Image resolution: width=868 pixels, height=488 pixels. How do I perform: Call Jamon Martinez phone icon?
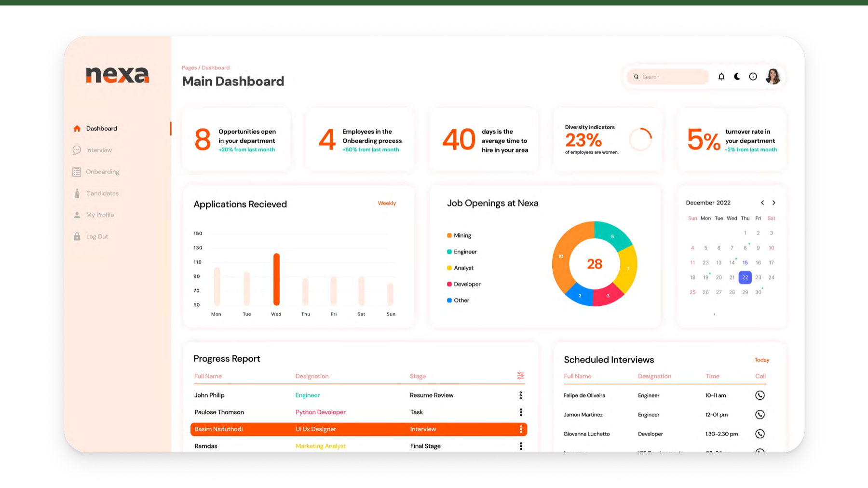click(760, 415)
